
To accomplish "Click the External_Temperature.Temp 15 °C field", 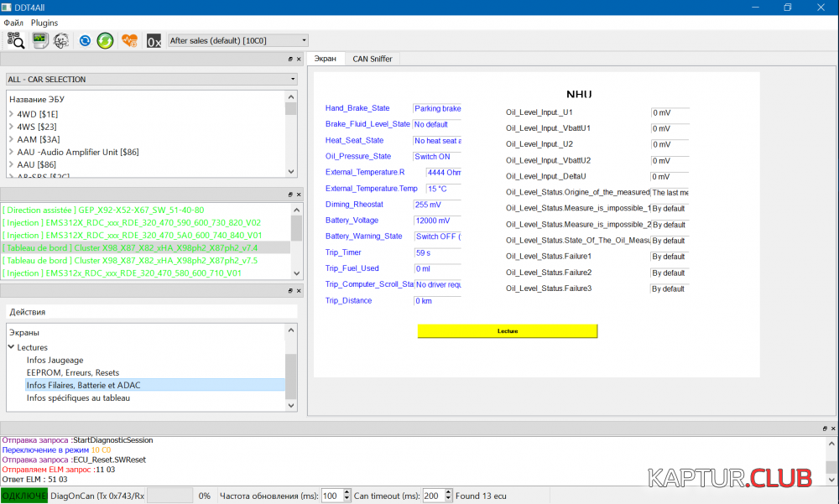I will point(444,189).
